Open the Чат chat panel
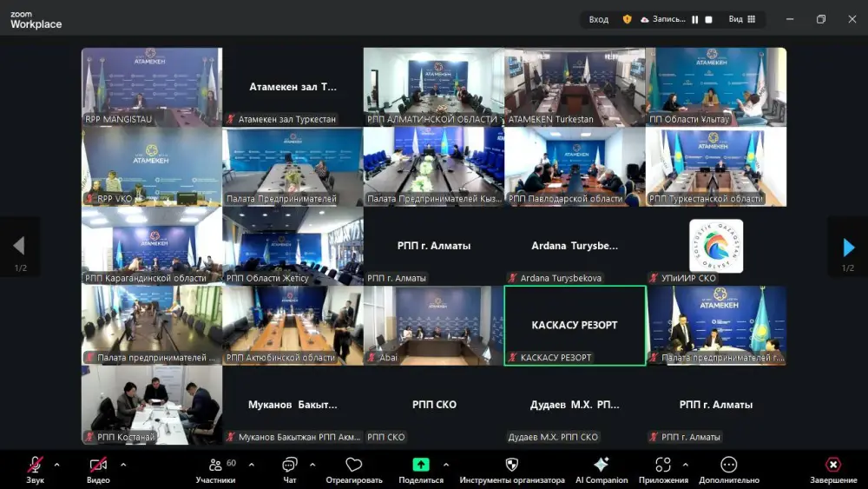868x489 pixels. pos(290,466)
